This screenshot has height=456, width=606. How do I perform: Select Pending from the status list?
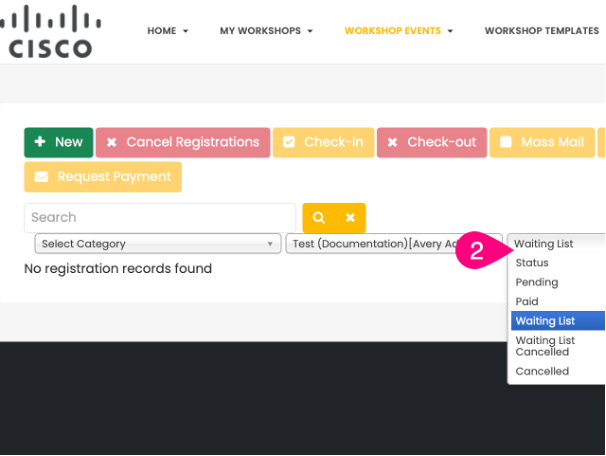pos(537,282)
